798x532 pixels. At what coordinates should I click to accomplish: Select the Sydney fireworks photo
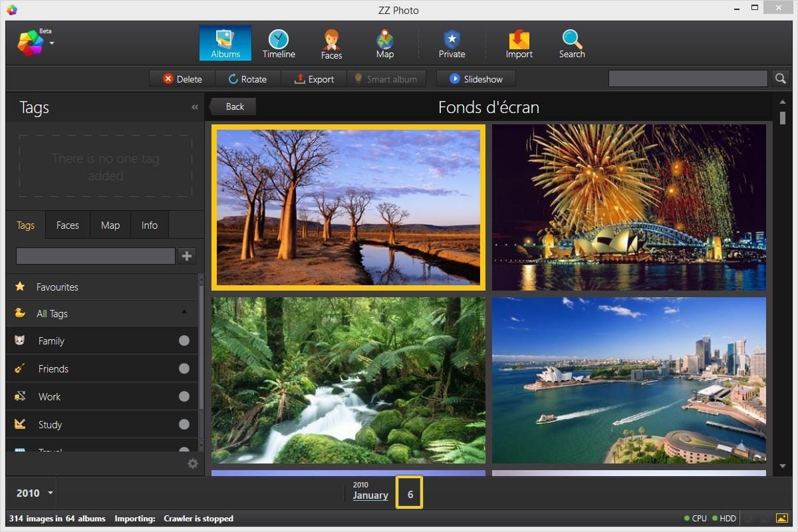(x=629, y=207)
